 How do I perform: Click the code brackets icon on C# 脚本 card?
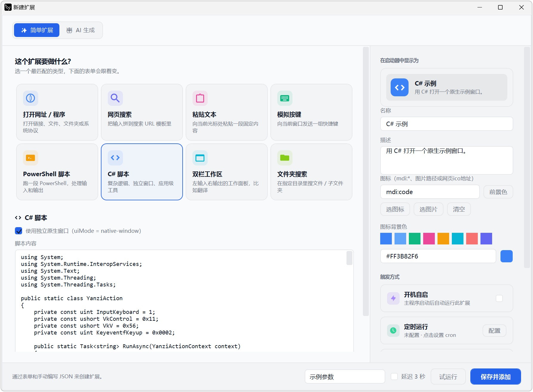[x=115, y=158]
